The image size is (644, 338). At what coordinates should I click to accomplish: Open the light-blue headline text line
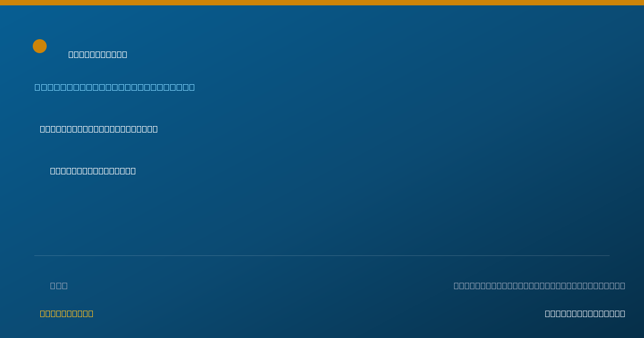point(115,87)
